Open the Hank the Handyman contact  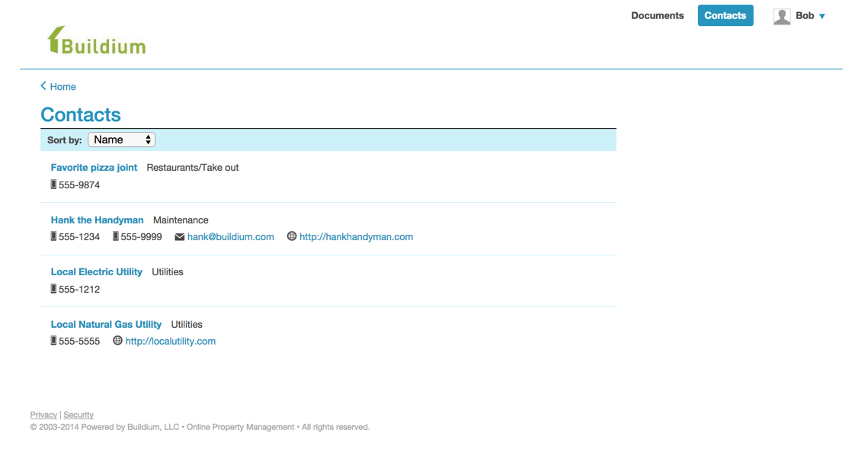[x=97, y=220]
